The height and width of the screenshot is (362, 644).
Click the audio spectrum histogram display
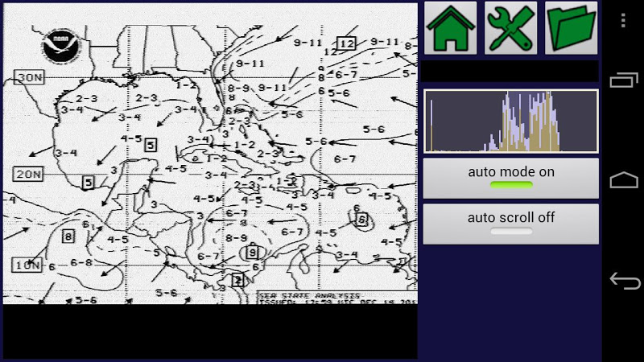pyautogui.click(x=511, y=121)
